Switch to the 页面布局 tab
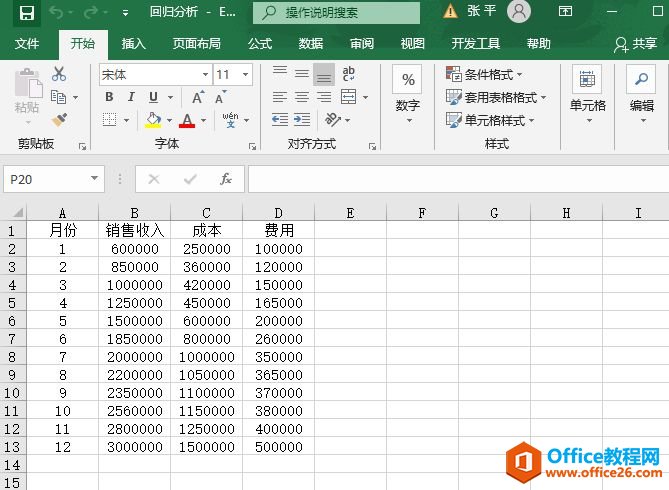Viewport: 669px width, 490px height. (x=197, y=44)
